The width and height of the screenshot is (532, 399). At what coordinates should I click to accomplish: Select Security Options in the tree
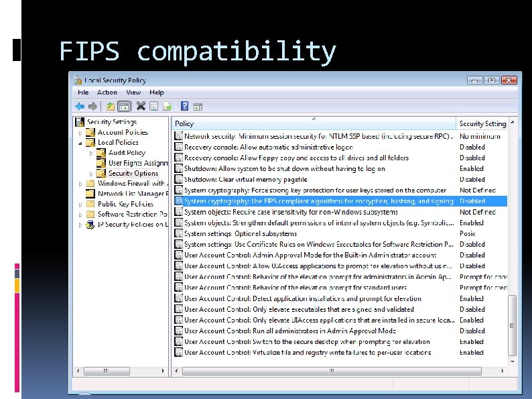point(133,173)
